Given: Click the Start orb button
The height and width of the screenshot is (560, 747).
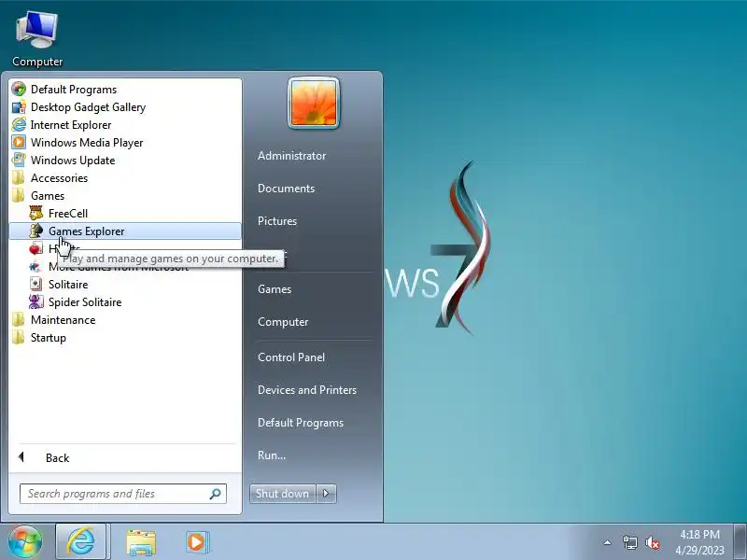Looking at the screenshot, I should (x=25, y=541).
